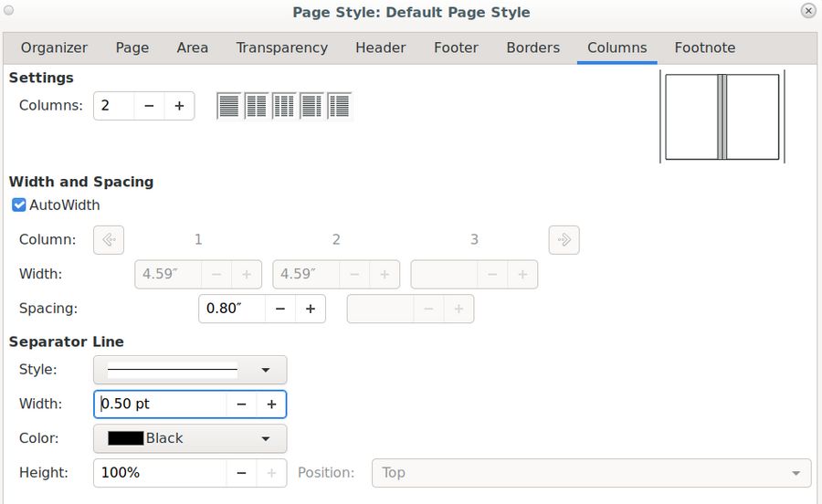
Task: Click into the separator Width input field
Action: [x=161, y=404]
